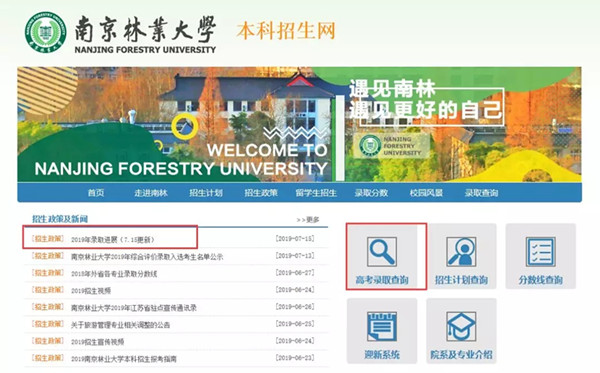
Task: Click the 本科招生网 site title
Action: (x=286, y=31)
